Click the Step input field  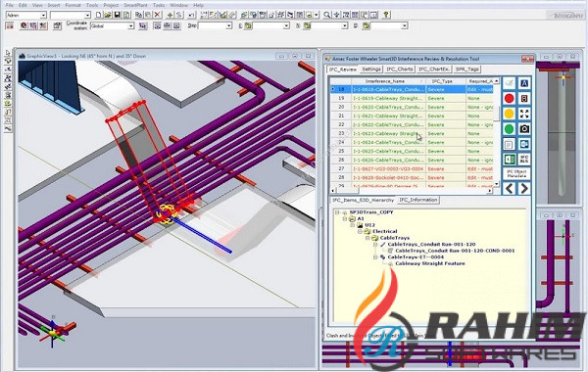click(x=212, y=25)
